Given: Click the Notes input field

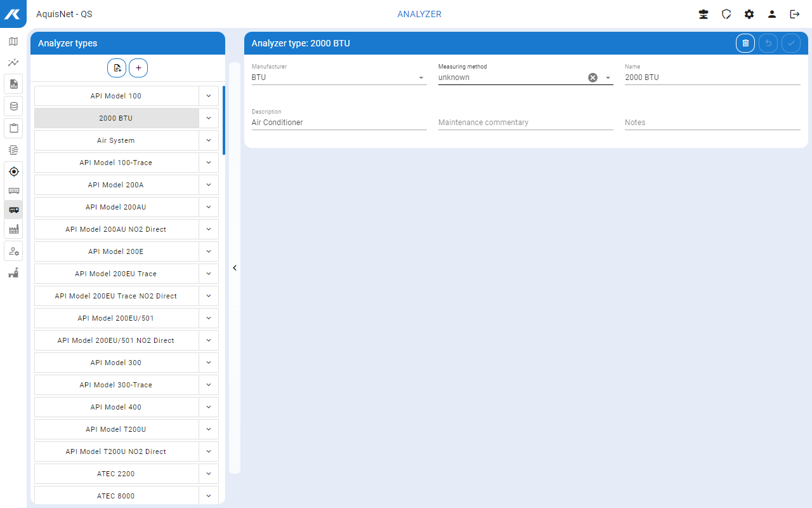Looking at the screenshot, I should click(712, 123).
